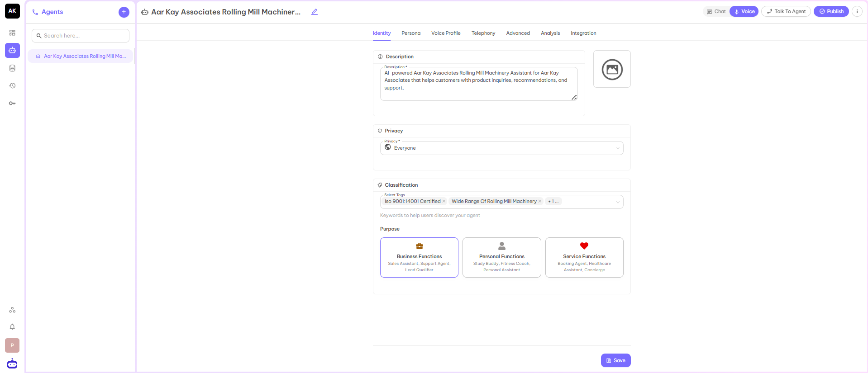The image size is (868, 373).
Task: Open the Telephony tab
Action: tap(483, 33)
